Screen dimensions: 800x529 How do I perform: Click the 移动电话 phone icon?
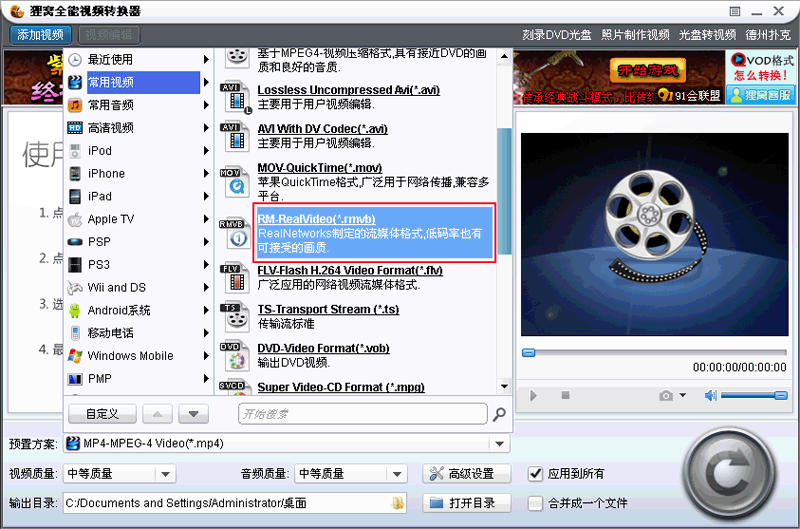click(x=75, y=333)
